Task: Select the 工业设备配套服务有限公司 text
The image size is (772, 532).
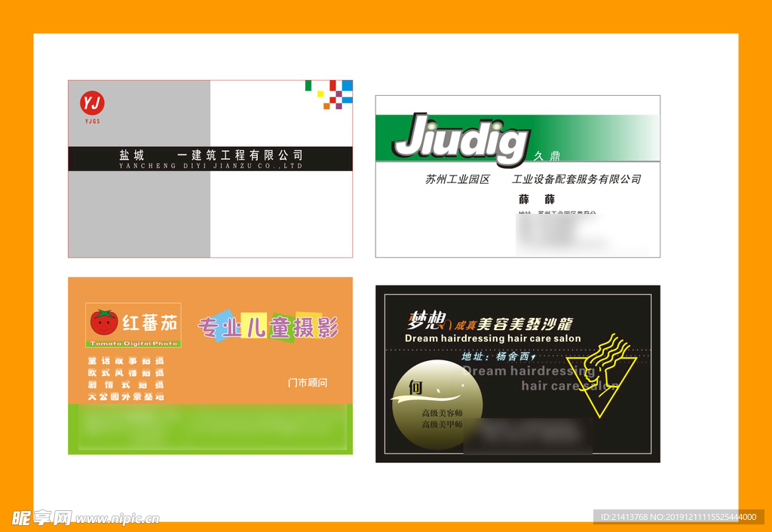Action: tap(577, 179)
